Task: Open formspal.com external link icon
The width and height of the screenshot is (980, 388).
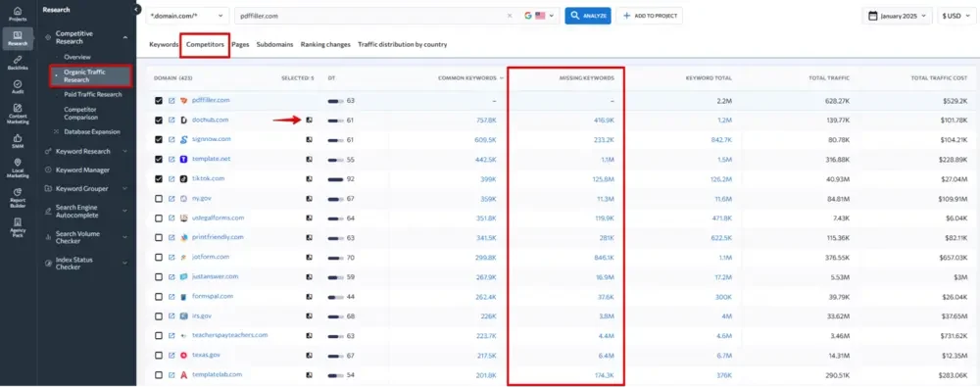Action: click(x=171, y=296)
